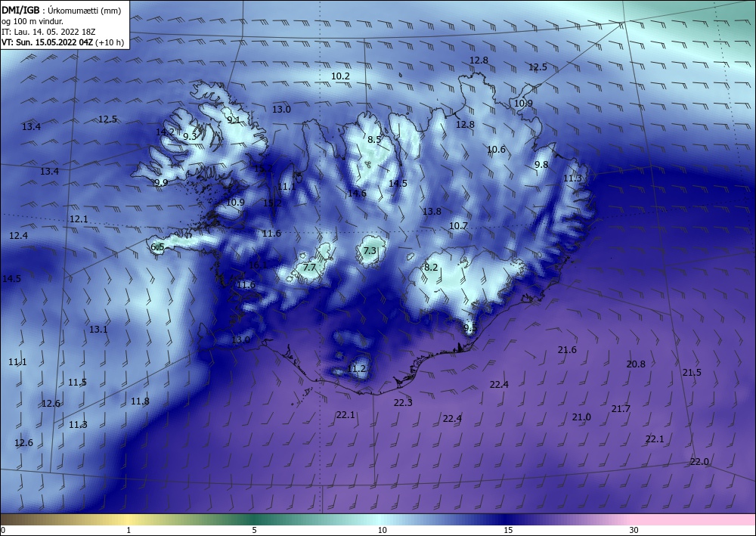The height and width of the screenshot is (536, 756).
Task: Click the 9.9 value on the map
Action: [161, 183]
